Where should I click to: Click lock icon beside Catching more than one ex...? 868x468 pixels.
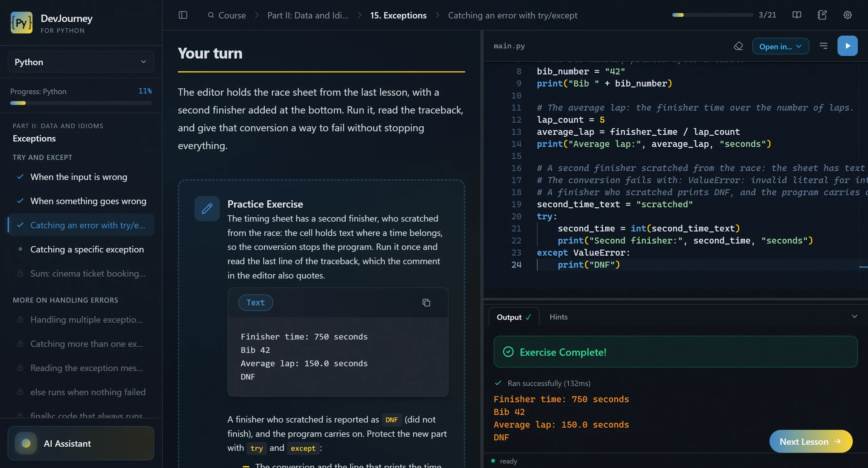(x=20, y=344)
